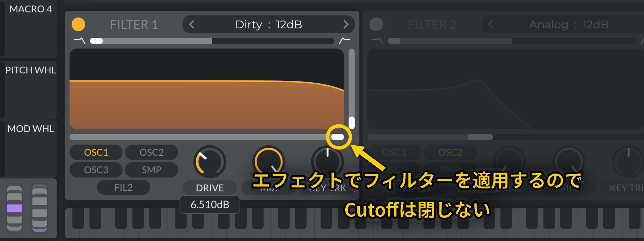644x241 pixels.
Task: Toggle OSC1 input for Filter 1
Action: [96, 152]
